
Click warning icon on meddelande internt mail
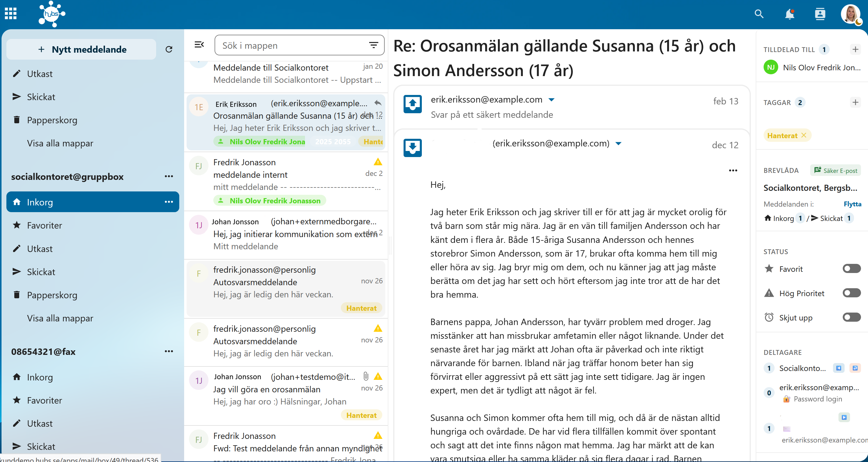click(x=378, y=162)
